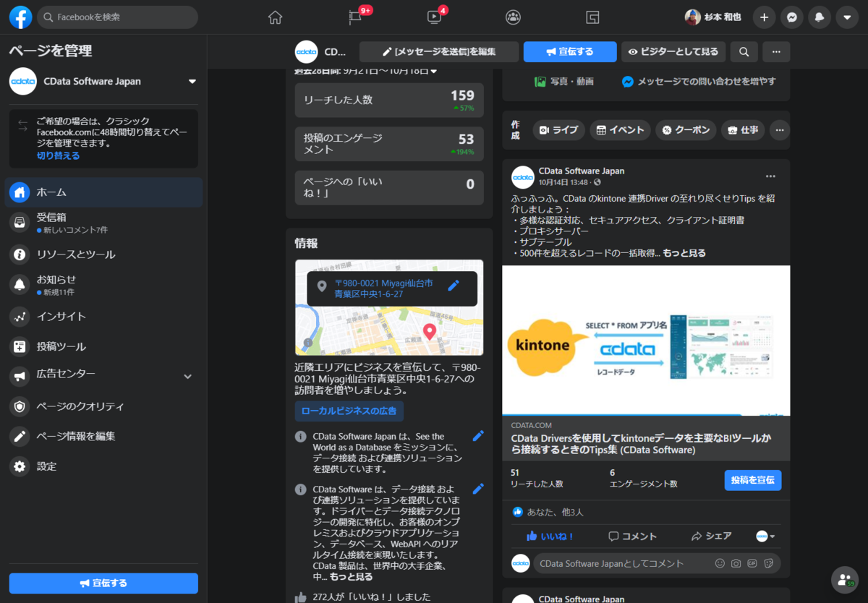The image size is (868, 603).
Task: Click 写真・動画 in the composer
Action: [x=564, y=82]
